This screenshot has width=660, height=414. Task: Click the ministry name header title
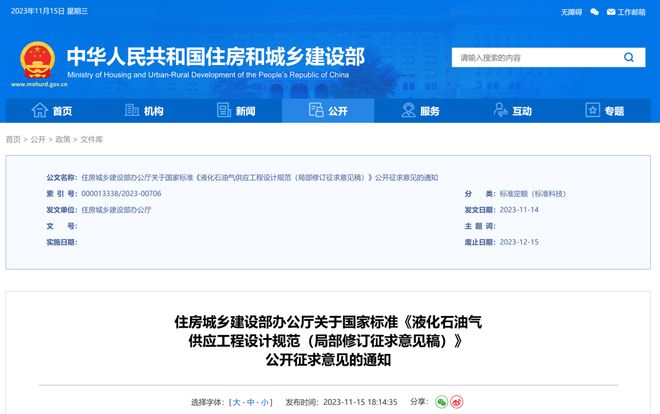216,57
